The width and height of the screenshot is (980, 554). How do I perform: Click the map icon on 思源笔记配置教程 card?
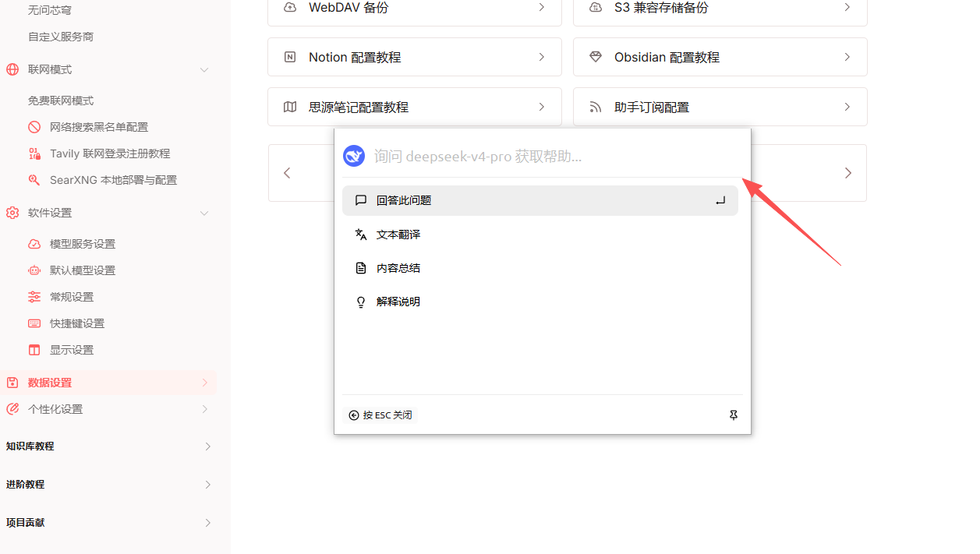pos(290,107)
